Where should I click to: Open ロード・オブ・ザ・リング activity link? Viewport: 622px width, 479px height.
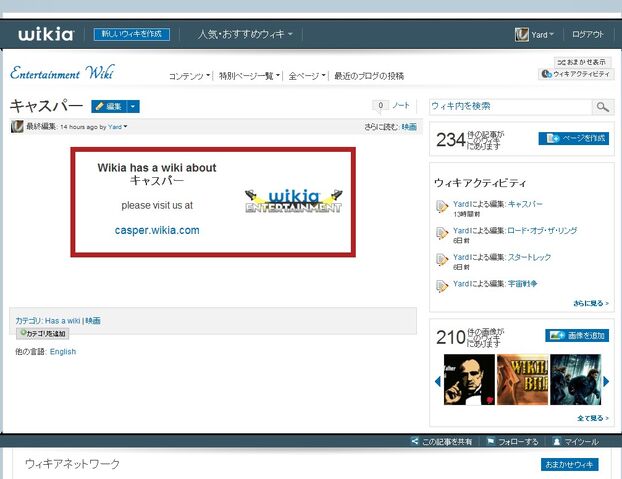point(542,230)
